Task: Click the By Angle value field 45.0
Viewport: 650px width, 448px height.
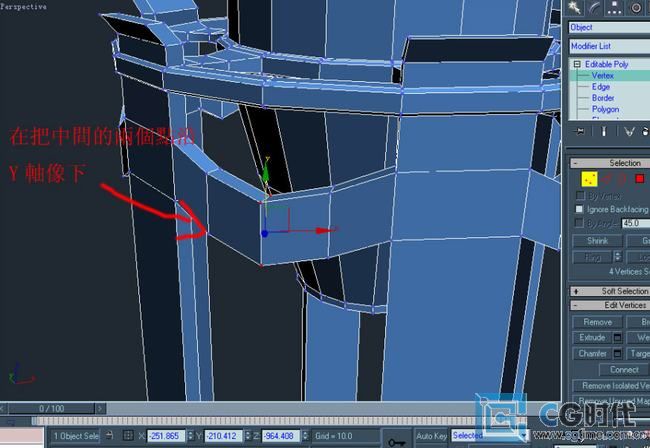Action: pos(636,223)
